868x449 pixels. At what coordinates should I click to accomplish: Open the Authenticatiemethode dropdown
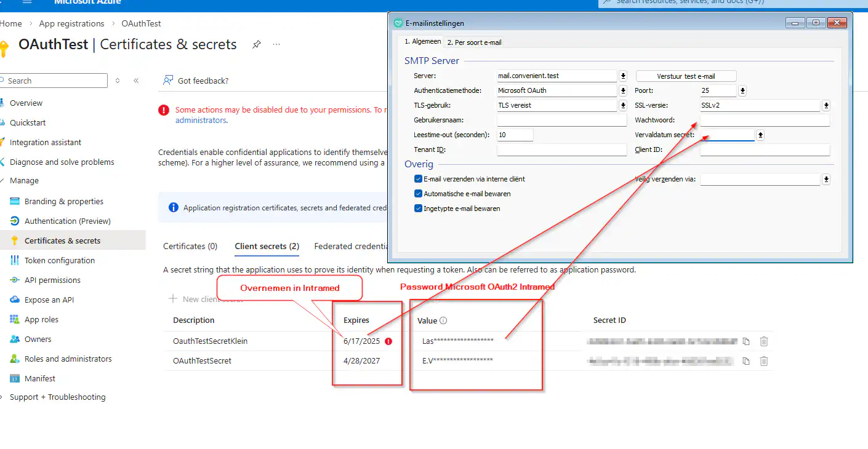coord(623,90)
